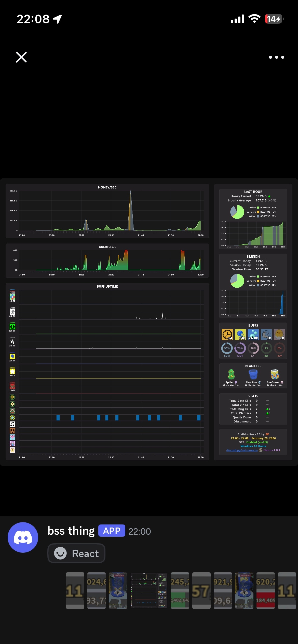Viewport: 298px width, 644px height.
Task: Tap the Last Hour pie chart
Action: [237, 212]
